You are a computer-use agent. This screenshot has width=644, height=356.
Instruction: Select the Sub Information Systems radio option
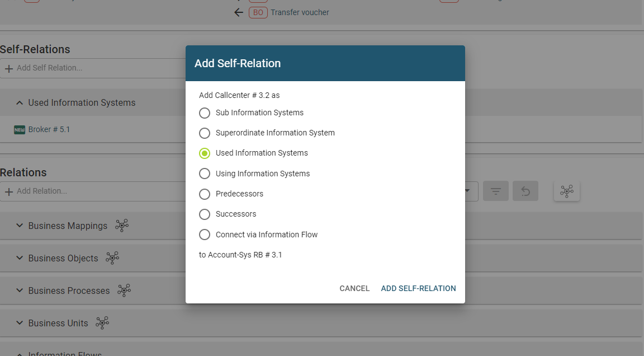click(205, 113)
